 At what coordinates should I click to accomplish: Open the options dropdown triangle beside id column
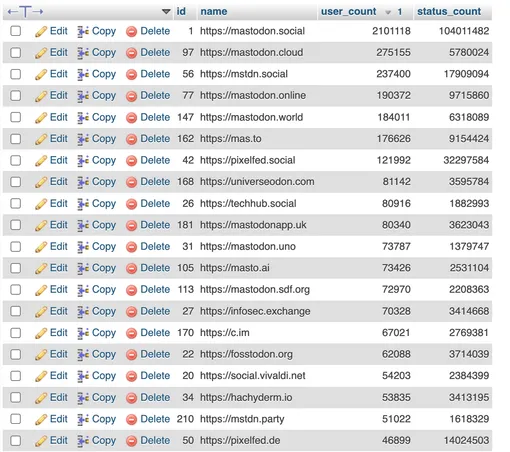pos(166,12)
